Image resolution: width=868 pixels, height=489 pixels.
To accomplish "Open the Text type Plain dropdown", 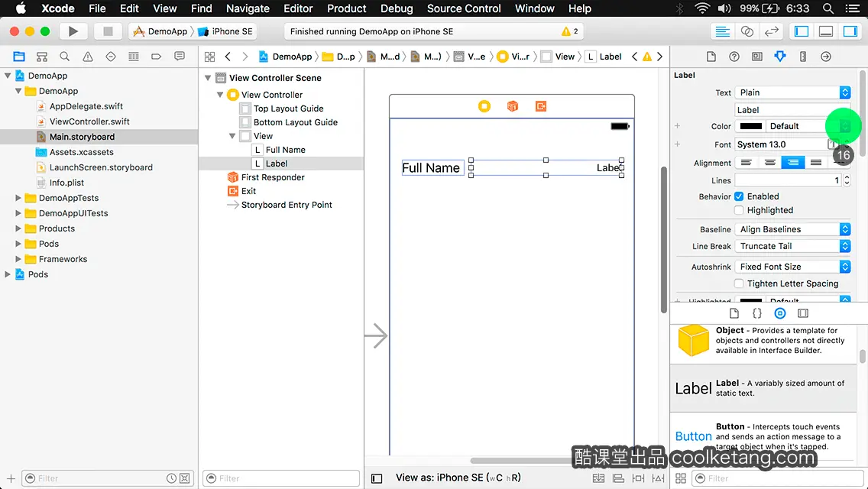I will 792,92.
